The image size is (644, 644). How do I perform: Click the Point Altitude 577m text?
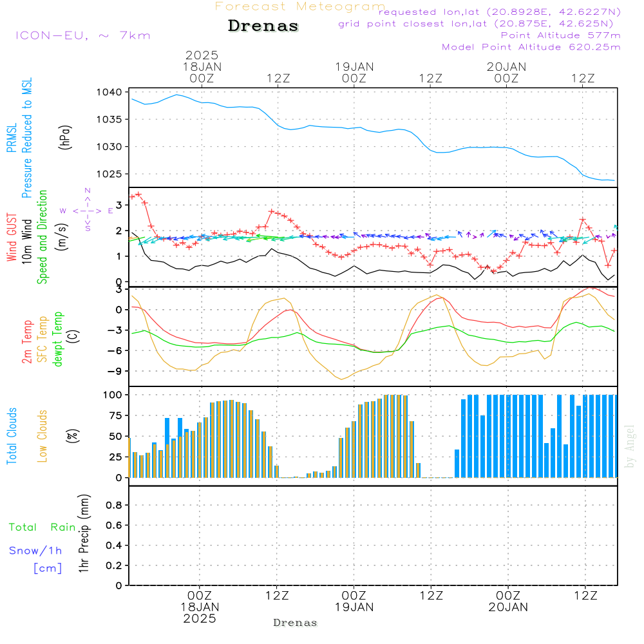[x=560, y=35]
